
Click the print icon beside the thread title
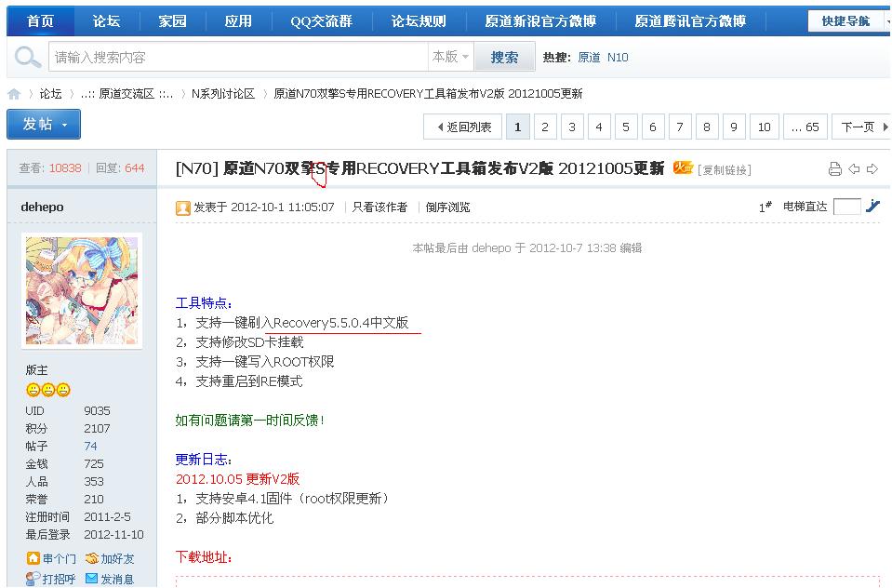point(834,169)
